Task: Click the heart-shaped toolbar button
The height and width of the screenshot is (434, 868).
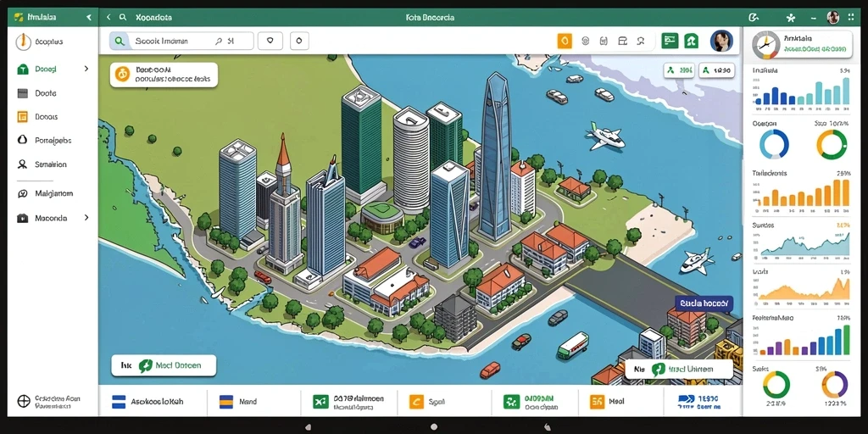Action: click(270, 41)
